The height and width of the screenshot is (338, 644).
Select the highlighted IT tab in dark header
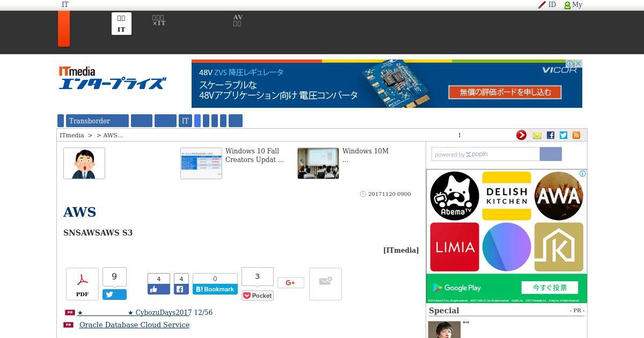121,24
